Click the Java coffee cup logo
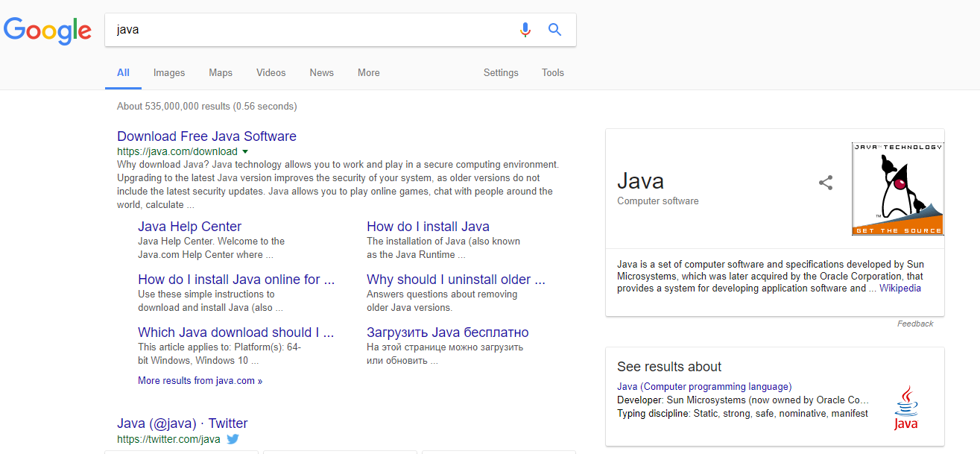This screenshot has height=454, width=980. pyautogui.click(x=905, y=407)
